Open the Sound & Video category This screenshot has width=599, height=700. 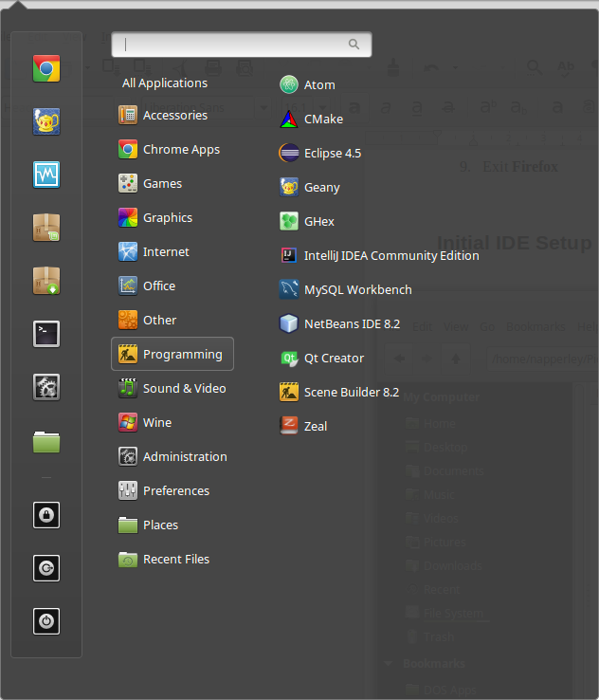tap(172, 388)
